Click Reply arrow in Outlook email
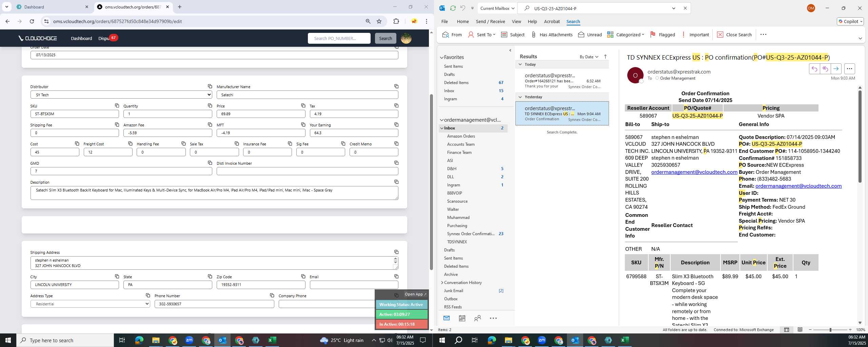The width and height of the screenshot is (868, 347). pyautogui.click(x=814, y=69)
